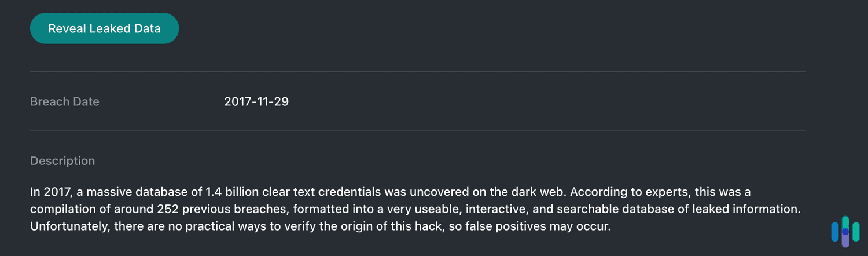This screenshot has height=256, width=868.
Task: Click the divider line above Breach Date
Action: click(418, 72)
